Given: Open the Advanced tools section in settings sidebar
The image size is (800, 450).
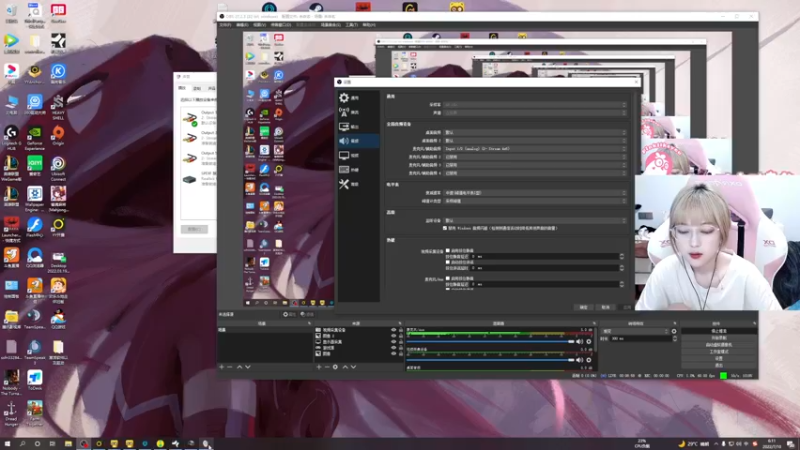Looking at the screenshot, I should (x=358, y=184).
